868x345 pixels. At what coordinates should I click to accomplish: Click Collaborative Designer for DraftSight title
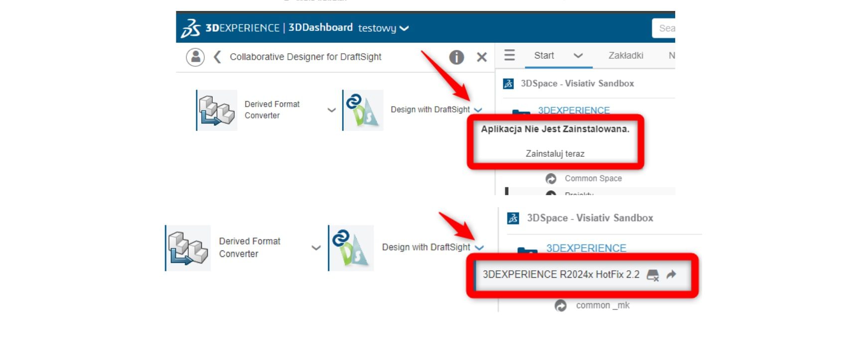click(305, 57)
